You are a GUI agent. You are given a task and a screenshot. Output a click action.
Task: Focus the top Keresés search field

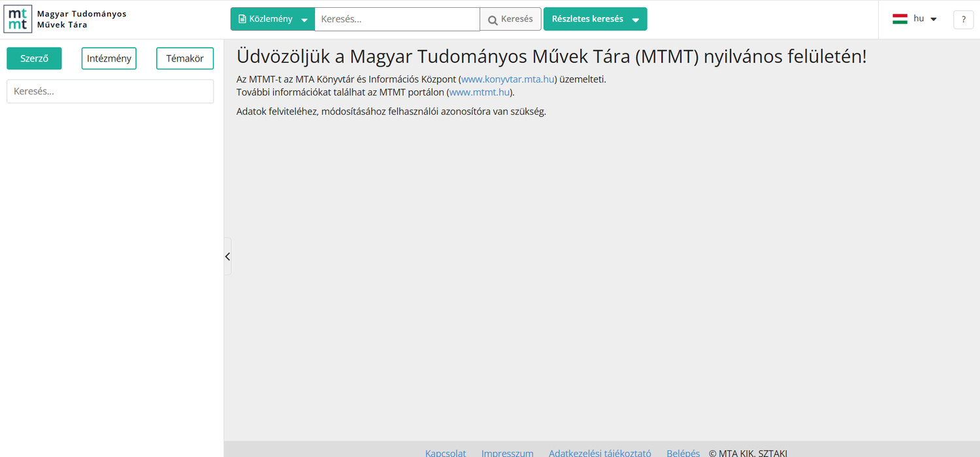[397, 19]
